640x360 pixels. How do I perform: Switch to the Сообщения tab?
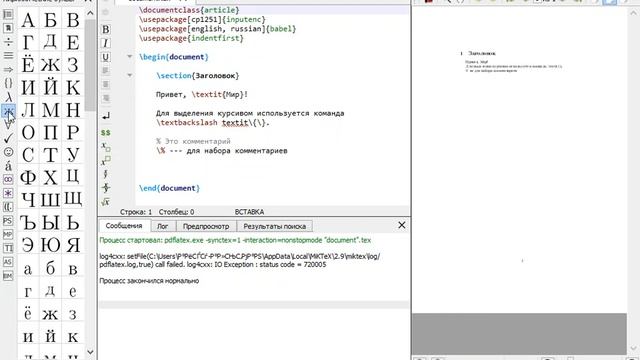(x=124, y=226)
